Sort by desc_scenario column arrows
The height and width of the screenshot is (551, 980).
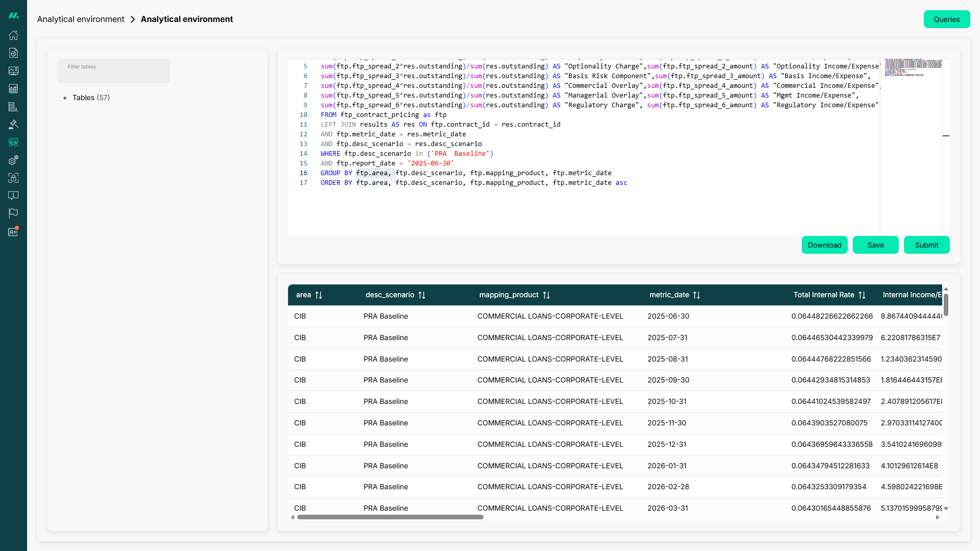[x=422, y=295]
